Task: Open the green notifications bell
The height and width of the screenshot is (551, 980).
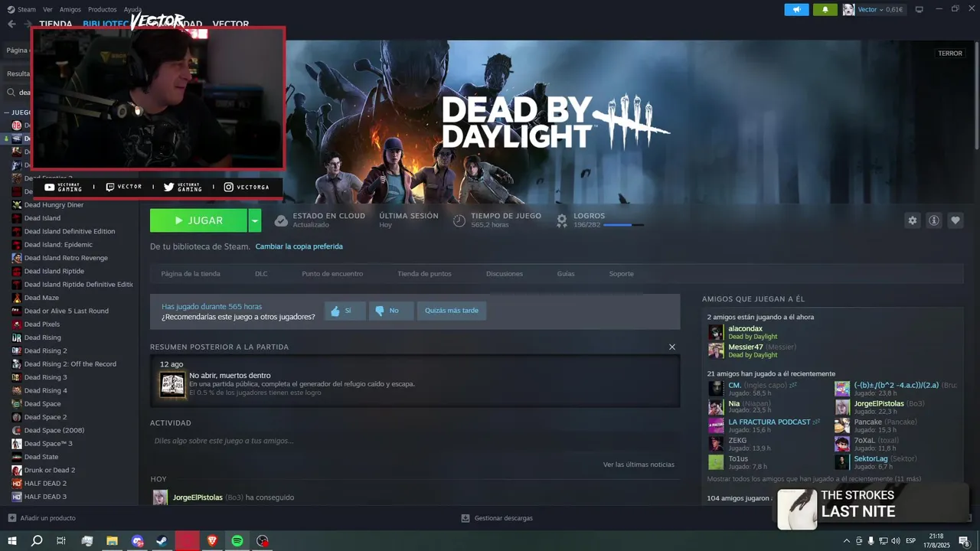Action: pyautogui.click(x=825, y=9)
